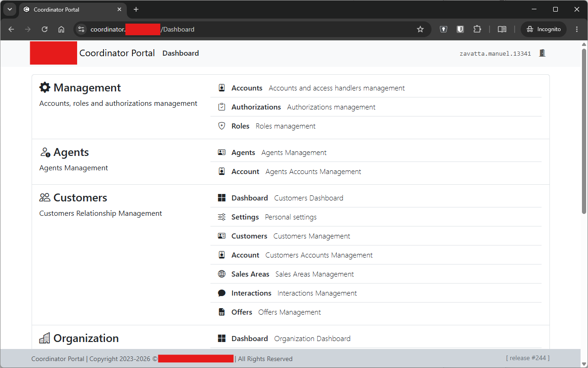The width and height of the screenshot is (588, 368).
Task: Open the Roles link
Action: pos(241,126)
